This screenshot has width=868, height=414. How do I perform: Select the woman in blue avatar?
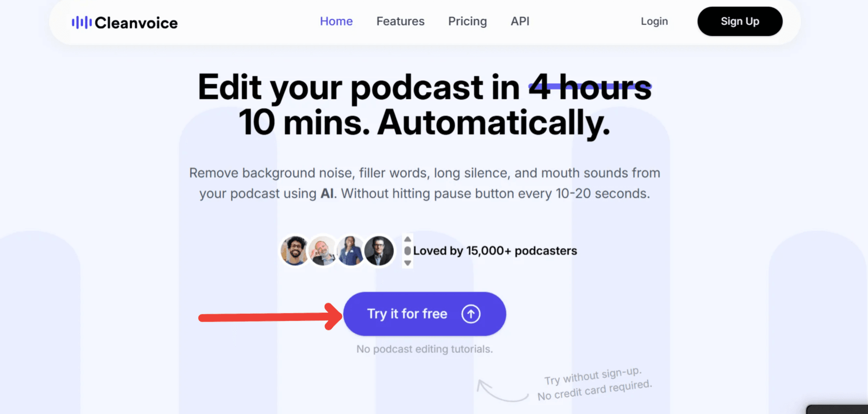pos(350,251)
